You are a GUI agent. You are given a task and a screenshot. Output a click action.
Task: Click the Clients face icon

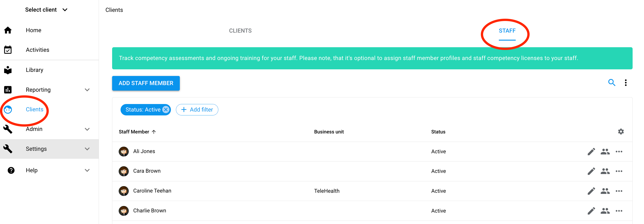pos(8,109)
